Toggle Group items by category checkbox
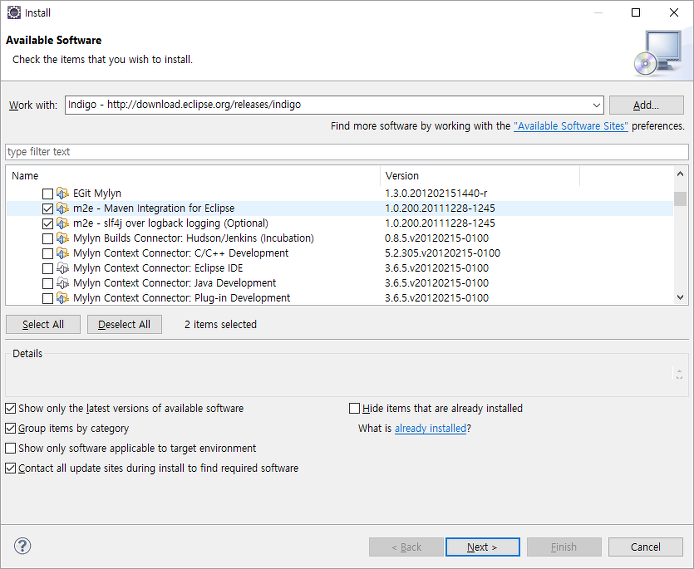The width and height of the screenshot is (694, 569). [x=11, y=428]
